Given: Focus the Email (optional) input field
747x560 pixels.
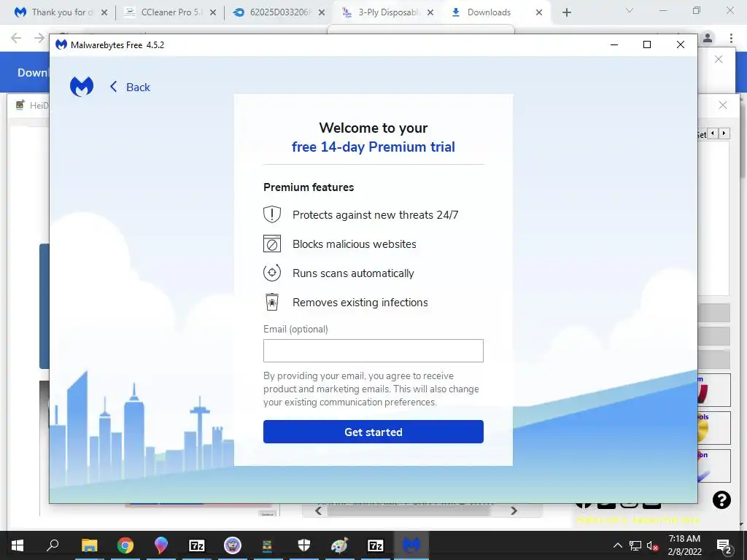Looking at the screenshot, I should click(x=373, y=351).
